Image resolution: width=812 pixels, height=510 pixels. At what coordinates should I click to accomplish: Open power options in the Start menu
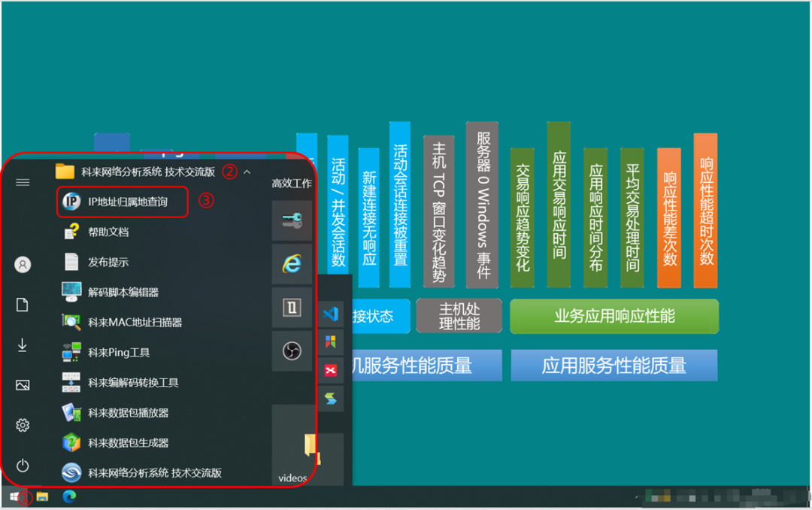[x=23, y=465]
